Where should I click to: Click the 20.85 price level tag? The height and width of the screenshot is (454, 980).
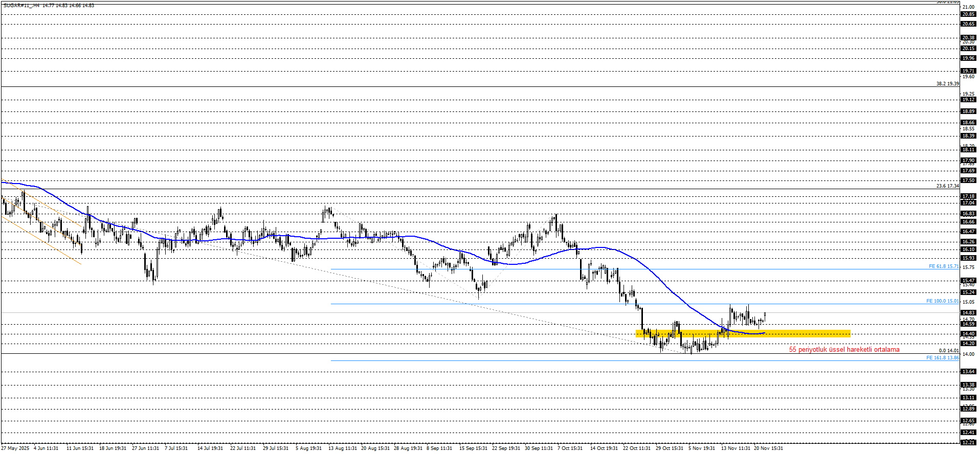click(968, 14)
